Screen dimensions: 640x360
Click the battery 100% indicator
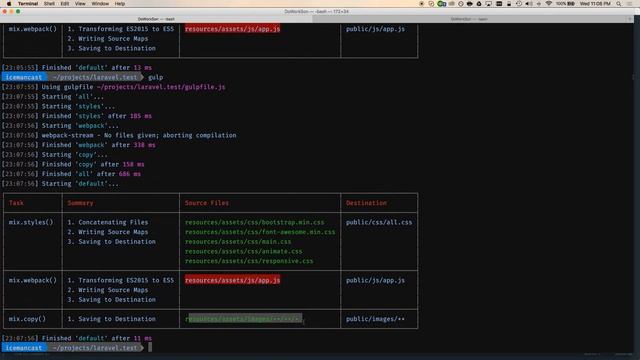(565, 4)
